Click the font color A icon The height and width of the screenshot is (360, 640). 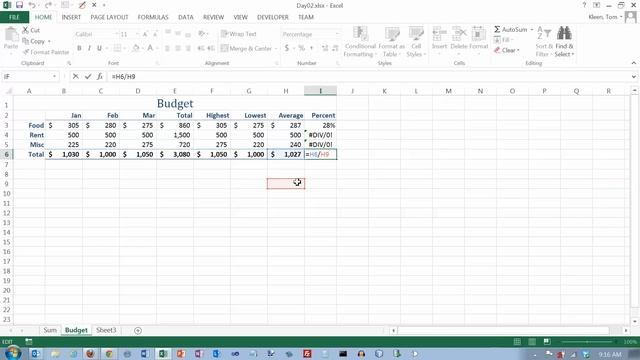pos(150,48)
